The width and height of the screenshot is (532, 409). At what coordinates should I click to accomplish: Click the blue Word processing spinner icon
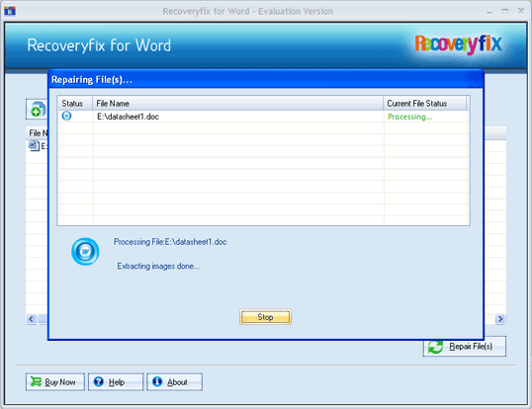point(85,252)
